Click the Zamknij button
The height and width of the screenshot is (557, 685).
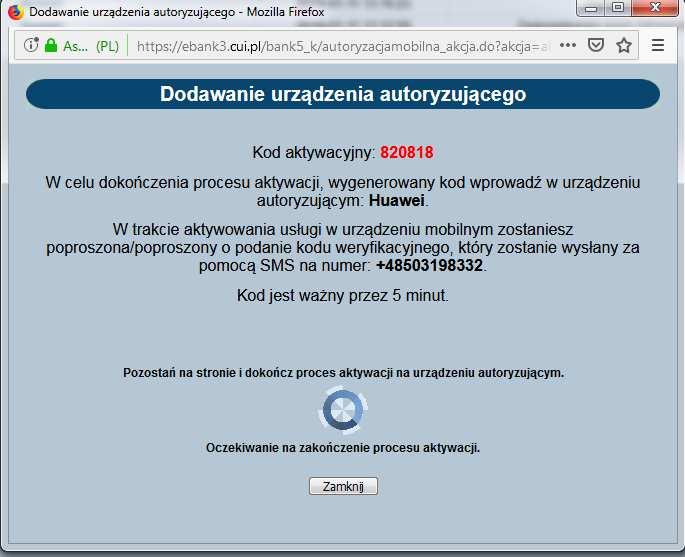343,486
